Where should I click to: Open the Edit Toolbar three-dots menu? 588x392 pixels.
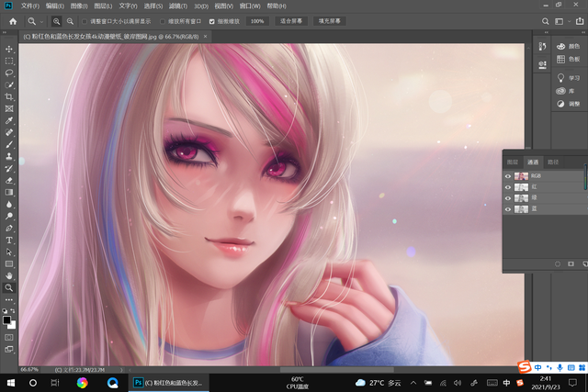[9, 300]
